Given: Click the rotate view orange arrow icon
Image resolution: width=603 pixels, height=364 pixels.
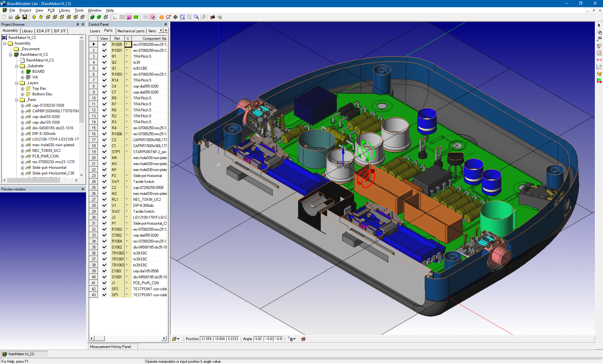Looking at the screenshot, I should click(x=161, y=17).
